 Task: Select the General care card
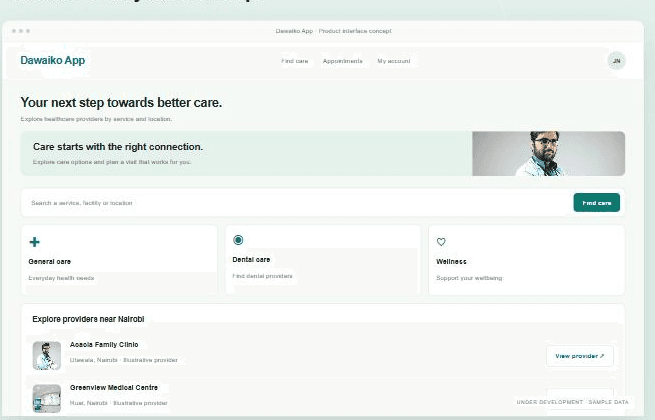(x=119, y=260)
